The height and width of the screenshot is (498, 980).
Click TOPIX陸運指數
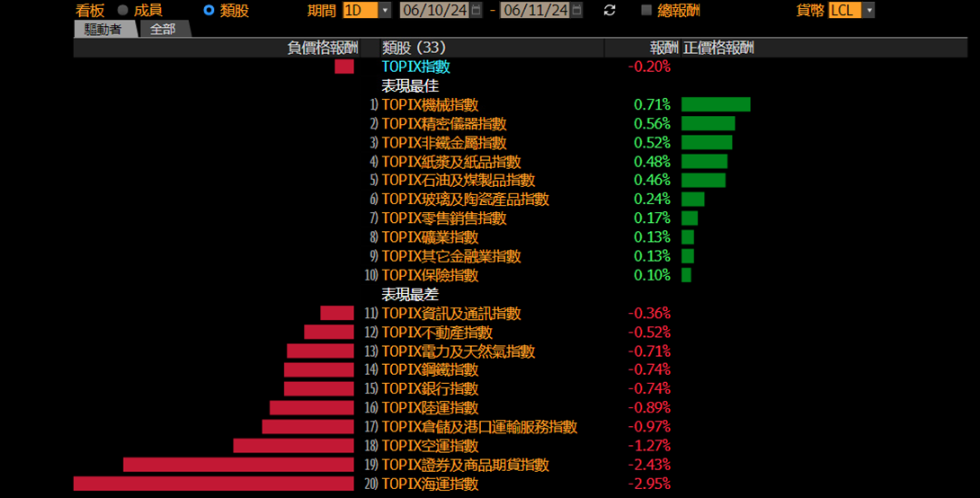(x=430, y=407)
